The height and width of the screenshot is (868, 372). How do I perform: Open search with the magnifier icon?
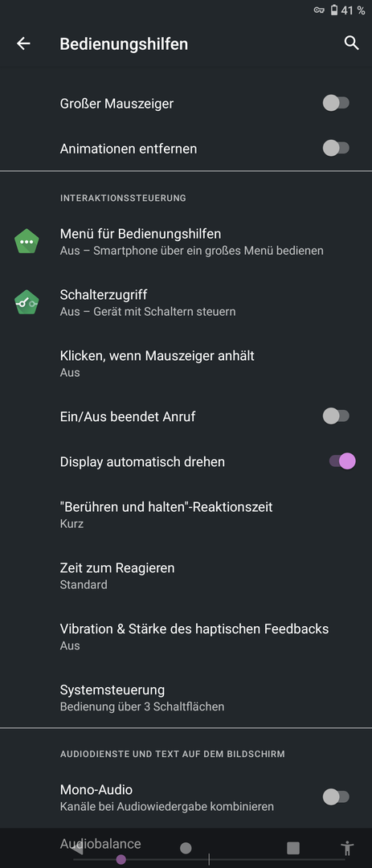[x=352, y=43]
